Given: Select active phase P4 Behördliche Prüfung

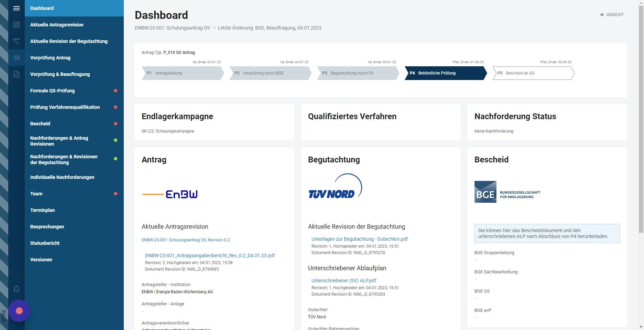Looking at the screenshot, I should click(446, 73).
